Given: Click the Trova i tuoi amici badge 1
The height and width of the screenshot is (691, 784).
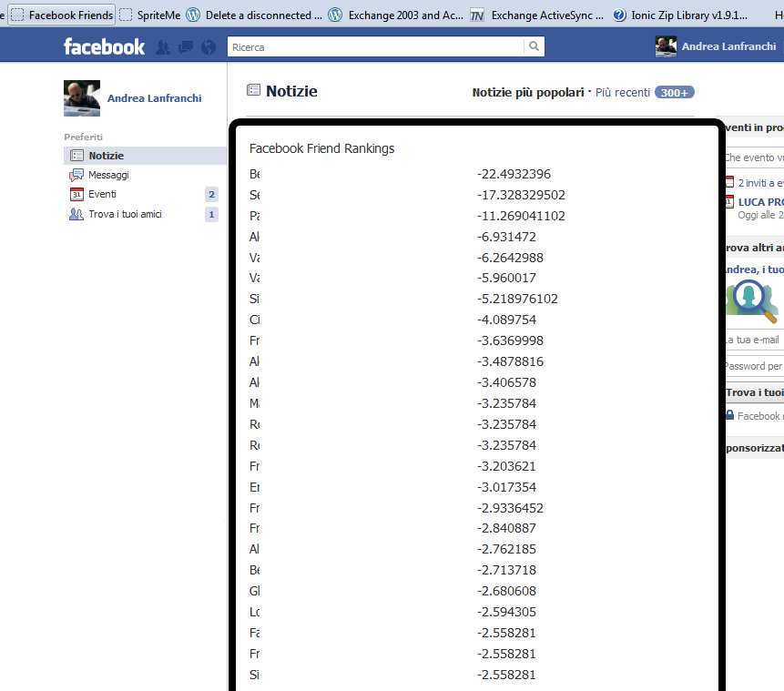Looking at the screenshot, I should click(211, 215).
